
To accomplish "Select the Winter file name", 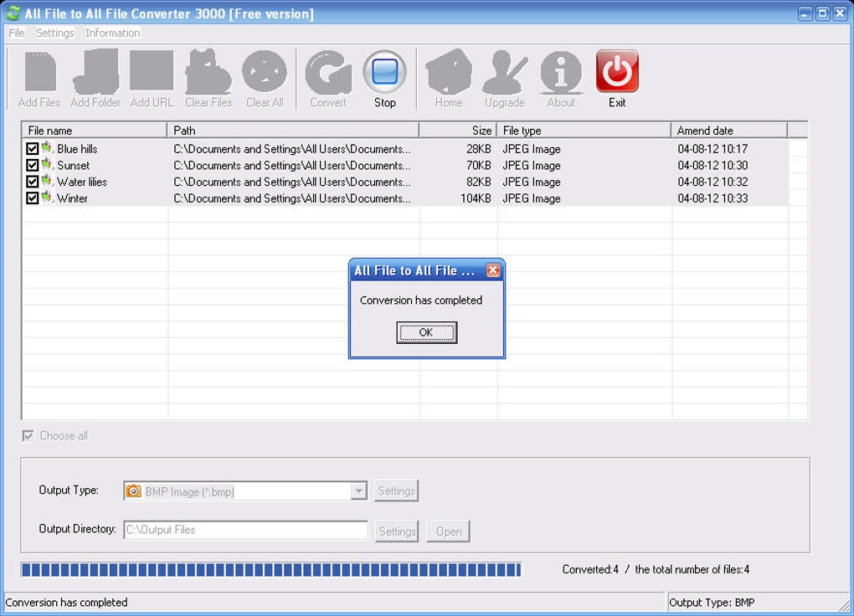I will (x=72, y=198).
